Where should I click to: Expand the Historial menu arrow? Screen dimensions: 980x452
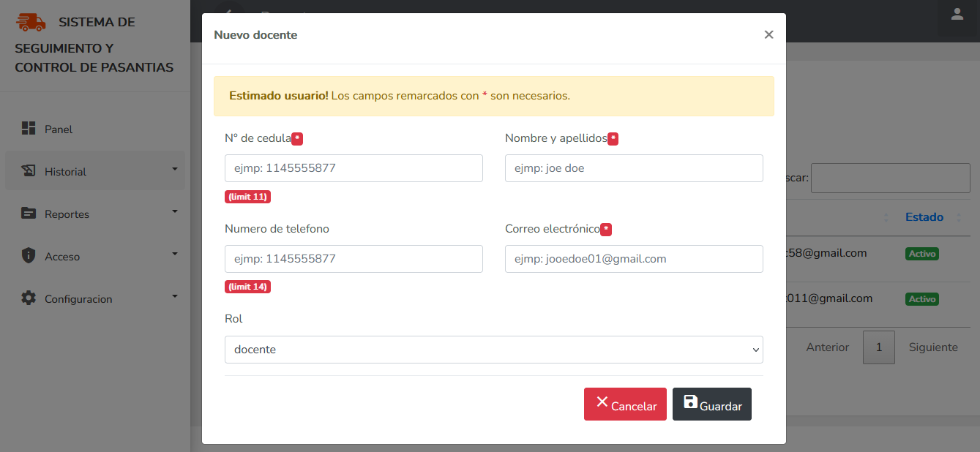pyautogui.click(x=175, y=169)
